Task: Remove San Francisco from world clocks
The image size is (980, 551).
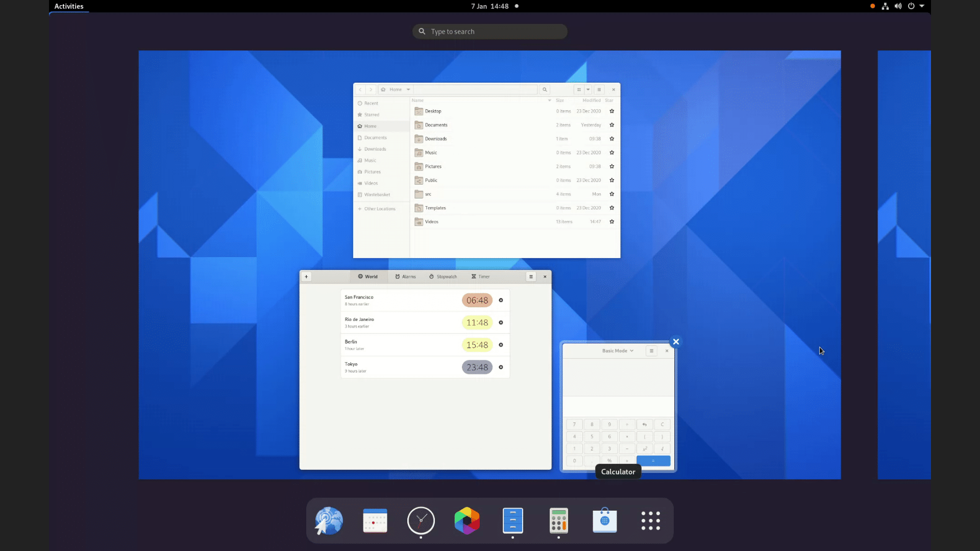Action: 501,300
